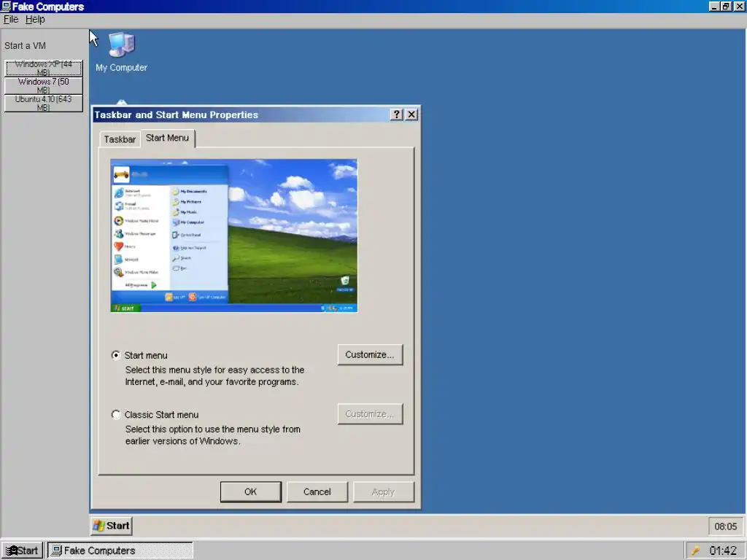Click the key icon in system tray
The height and width of the screenshot is (560, 747).
click(695, 551)
